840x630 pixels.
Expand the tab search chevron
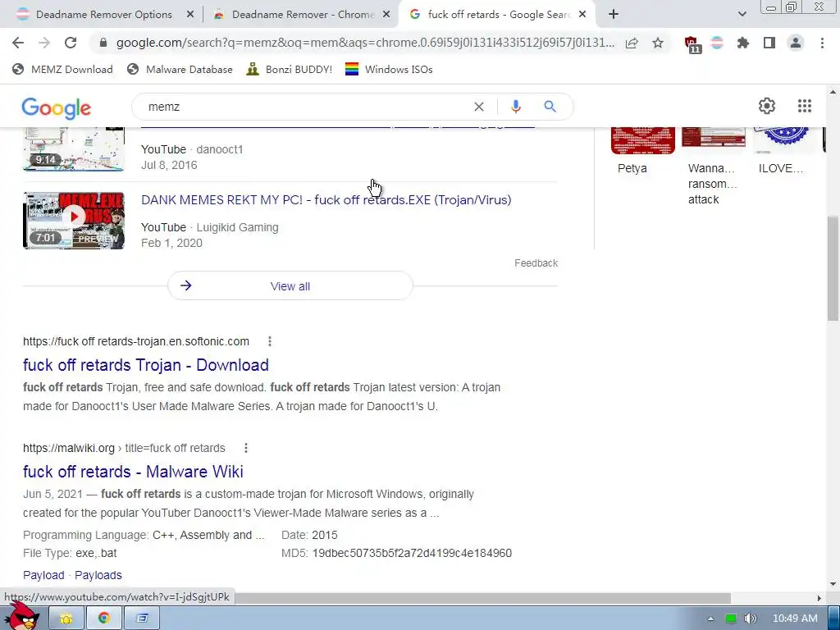(742, 15)
